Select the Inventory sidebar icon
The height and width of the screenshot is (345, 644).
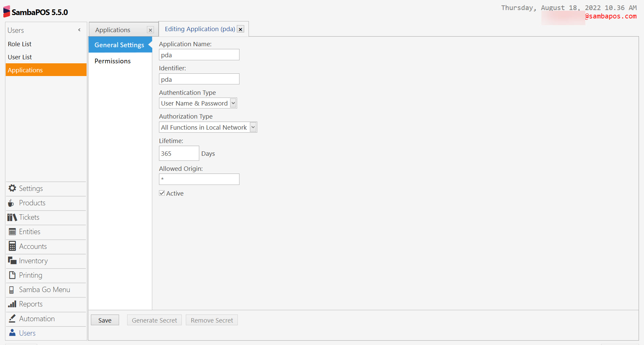pyautogui.click(x=12, y=261)
